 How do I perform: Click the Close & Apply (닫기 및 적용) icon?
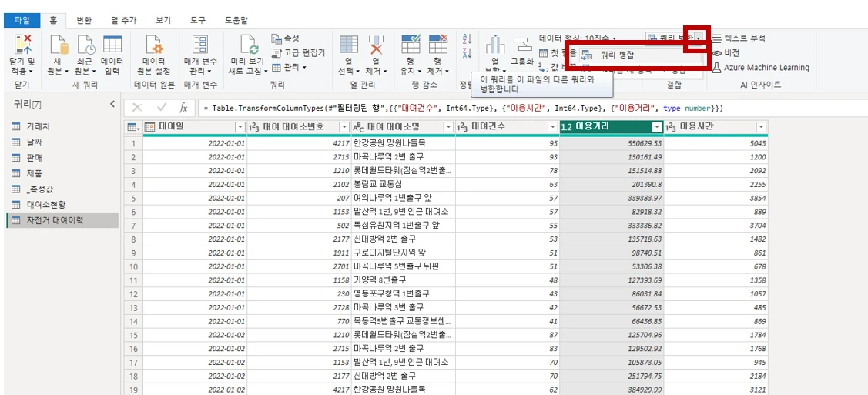tap(22, 44)
